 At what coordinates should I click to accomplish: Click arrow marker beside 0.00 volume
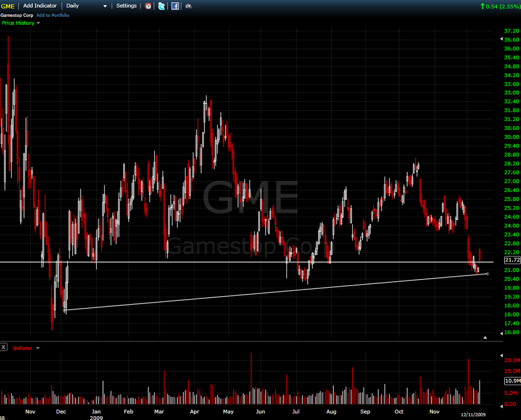[501, 406]
